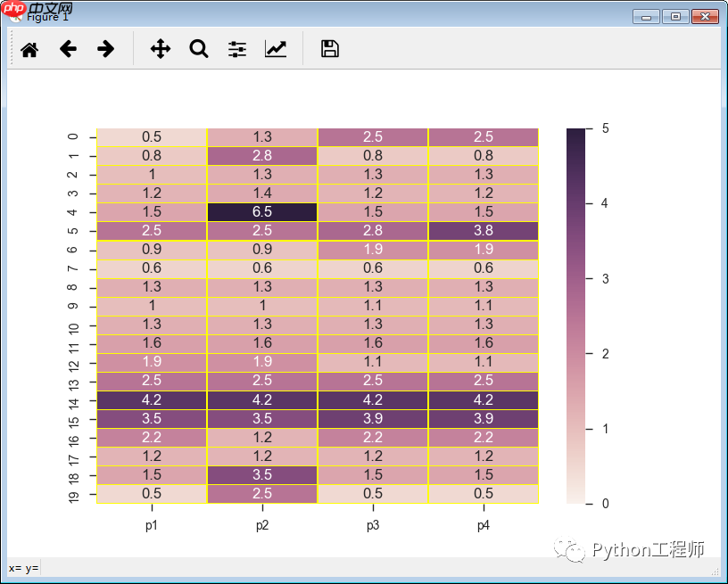The height and width of the screenshot is (584, 728).
Task: Open the Edit Axis curve parameters dialog
Action: [x=276, y=48]
